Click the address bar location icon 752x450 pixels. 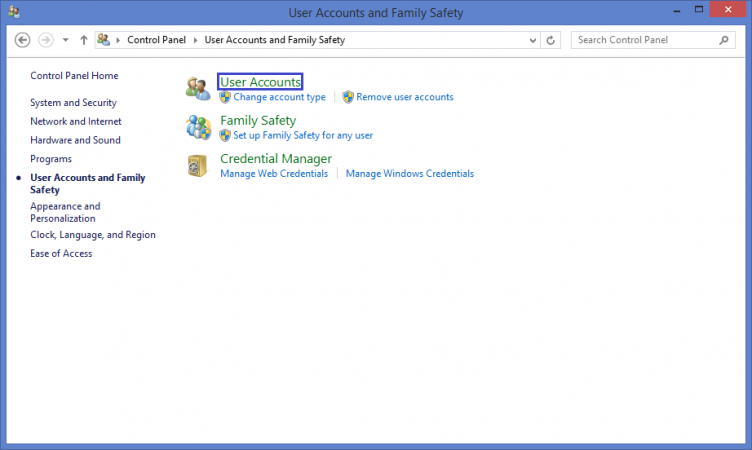click(104, 40)
